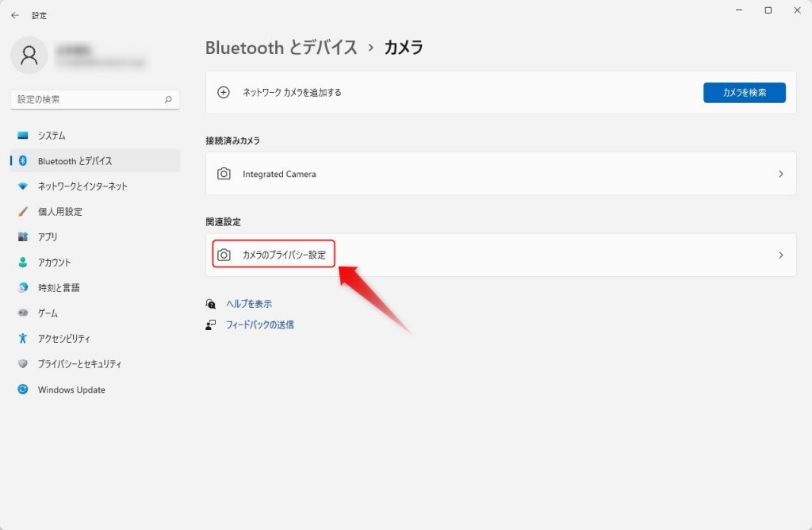Maximize the 設定 window
Image resolution: width=812 pixels, height=530 pixels.
pos(768,10)
